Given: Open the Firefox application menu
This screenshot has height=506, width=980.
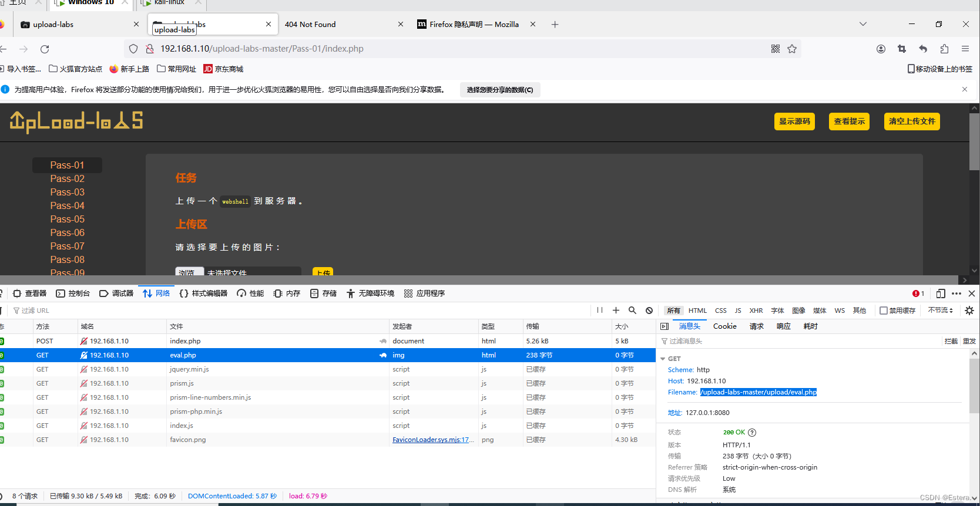Looking at the screenshot, I should 965,49.
